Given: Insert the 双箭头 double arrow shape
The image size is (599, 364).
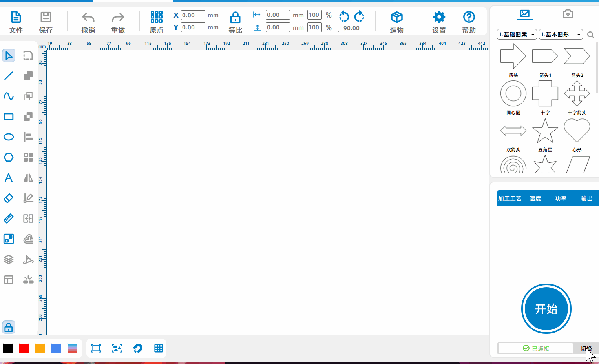Looking at the screenshot, I should pyautogui.click(x=513, y=131).
